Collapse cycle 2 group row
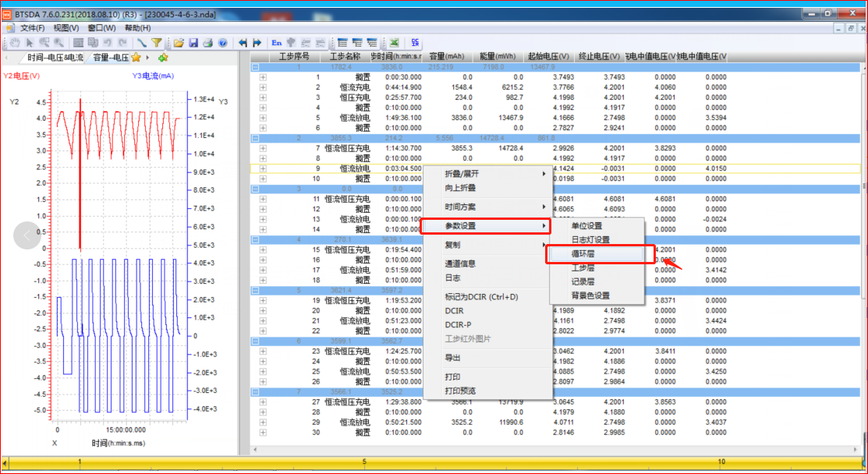The image size is (868, 474). point(255,138)
